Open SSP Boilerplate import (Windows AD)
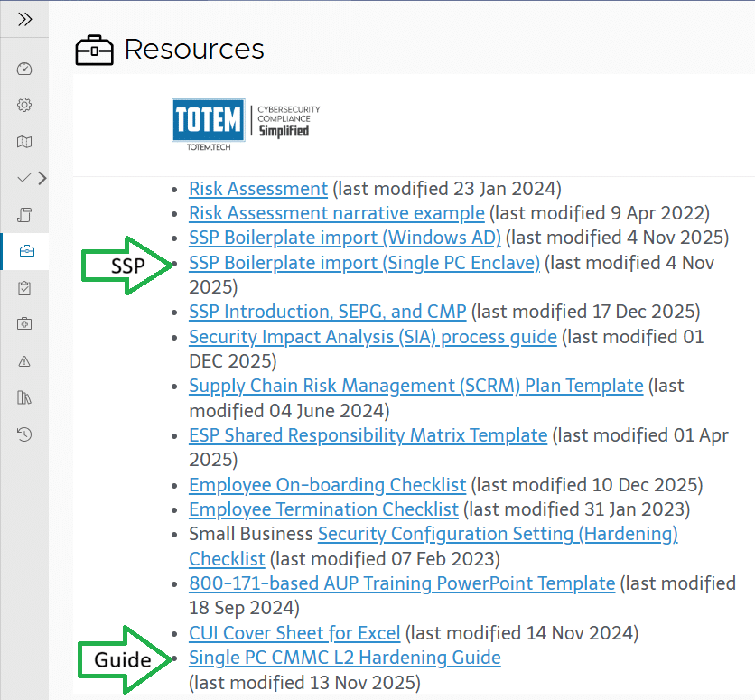Image resolution: width=755 pixels, height=700 pixels. (344, 238)
